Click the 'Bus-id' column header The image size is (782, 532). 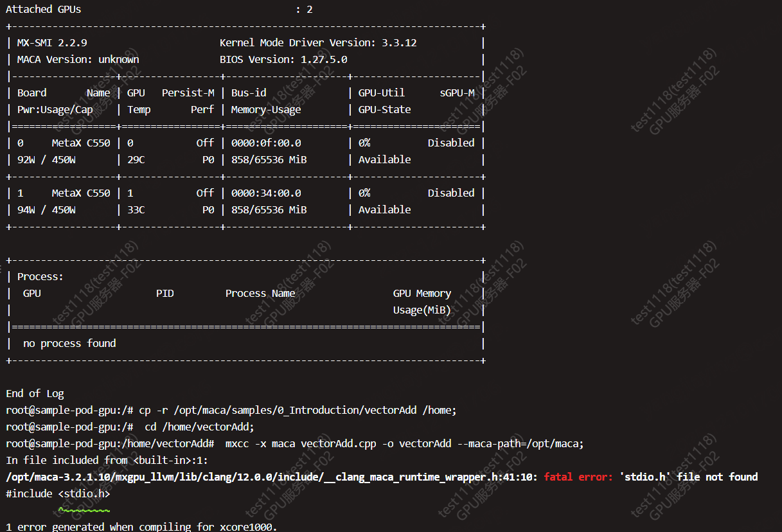(249, 93)
